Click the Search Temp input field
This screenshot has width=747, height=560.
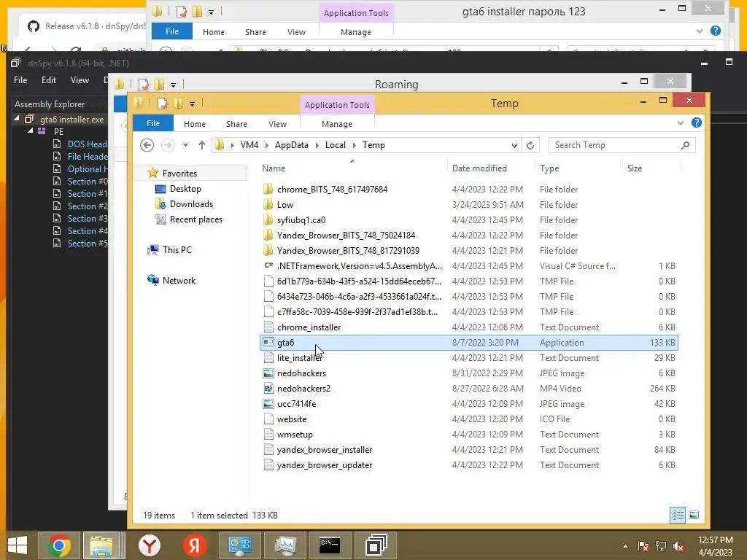coord(622,145)
